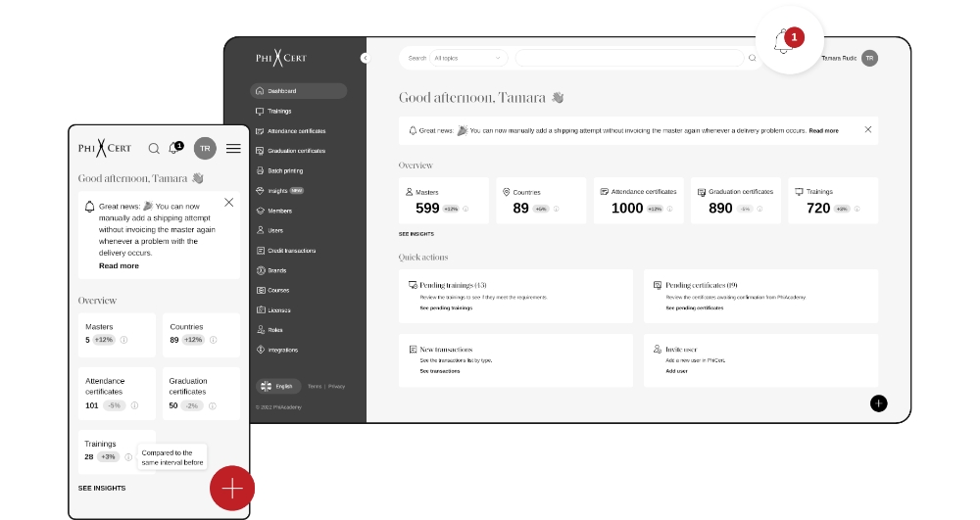Click Read more in desktop news banner
This screenshot has height=520, width=980.
click(x=824, y=131)
